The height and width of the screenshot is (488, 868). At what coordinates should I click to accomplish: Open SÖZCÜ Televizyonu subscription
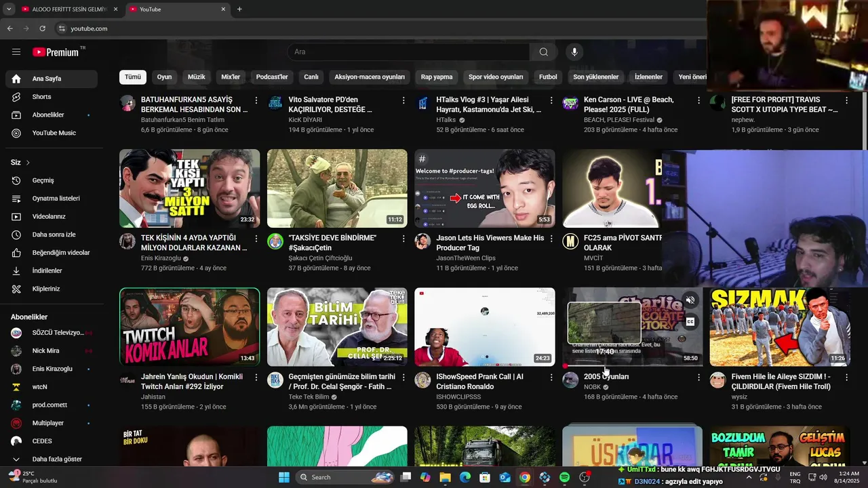pyautogui.click(x=52, y=333)
